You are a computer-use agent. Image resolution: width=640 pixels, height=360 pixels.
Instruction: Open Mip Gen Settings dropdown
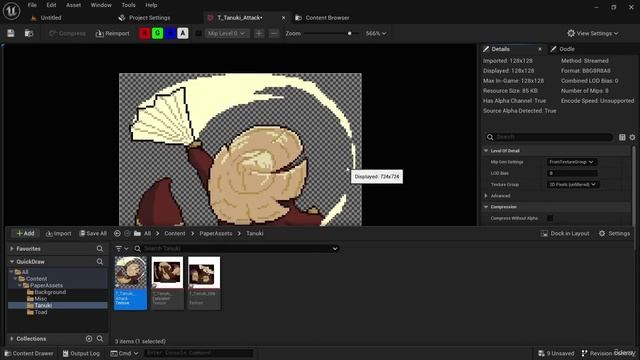click(x=571, y=162)
